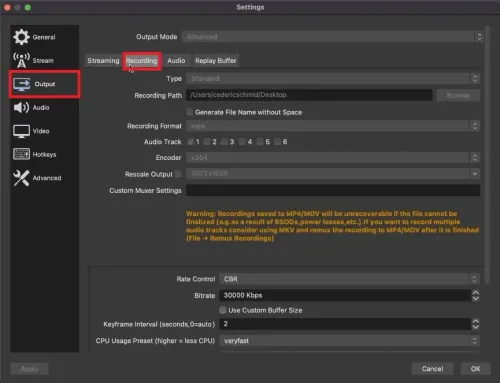
Task: Toggle Generate File Name without Space
Action: point(190,112)
